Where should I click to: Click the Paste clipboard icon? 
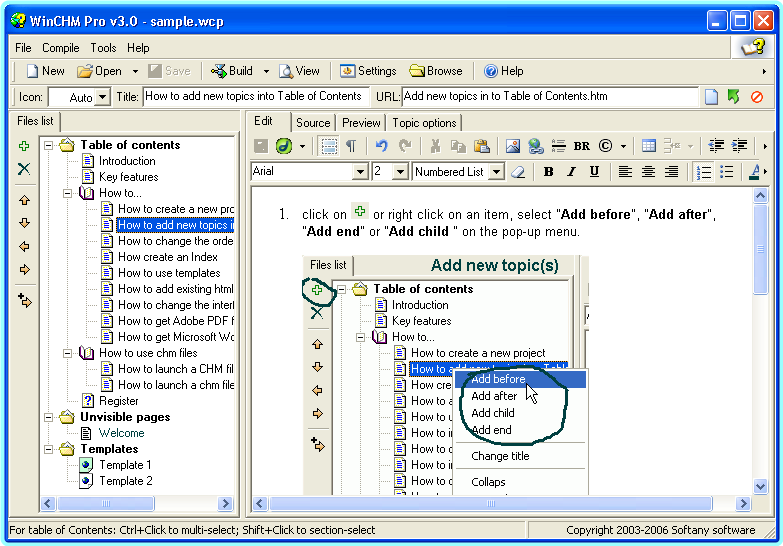tap(481, 146)
